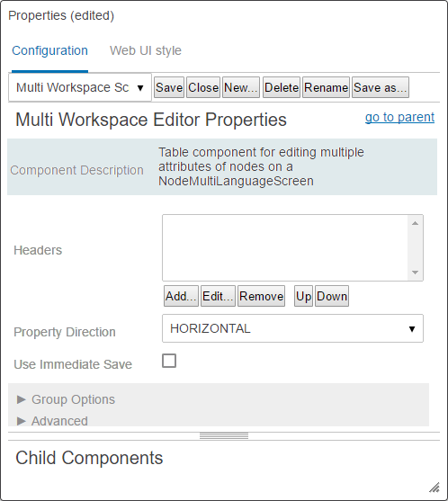Image resolution: width=448 pixels, height=501 pixels.
Task: Follow the go to parent link
Action: (x=399, y=117)
